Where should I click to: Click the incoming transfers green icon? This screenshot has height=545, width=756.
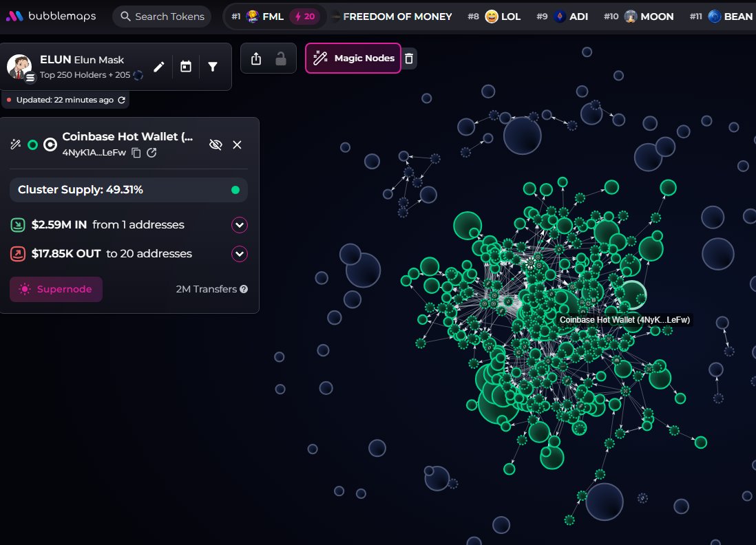pyautogui.click(x=18, y=225)
